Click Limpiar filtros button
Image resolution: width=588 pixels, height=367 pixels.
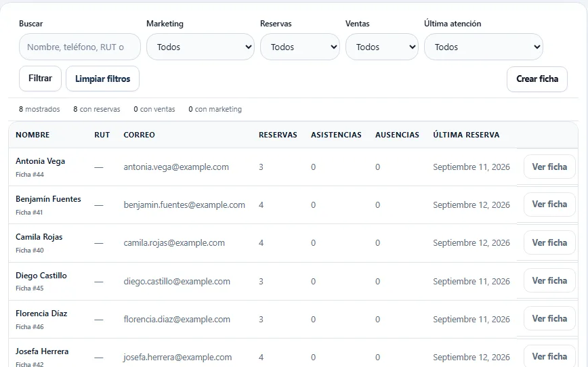[x=103, y=79]
